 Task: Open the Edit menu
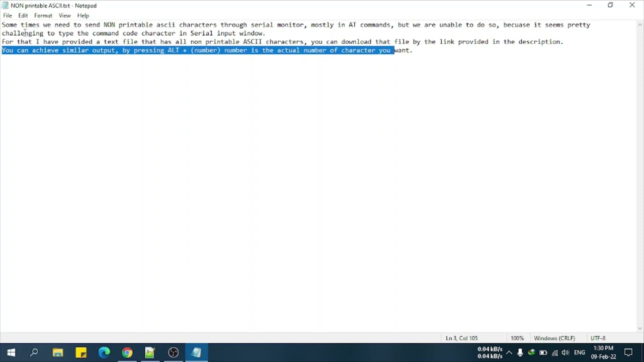pos(23,16)
